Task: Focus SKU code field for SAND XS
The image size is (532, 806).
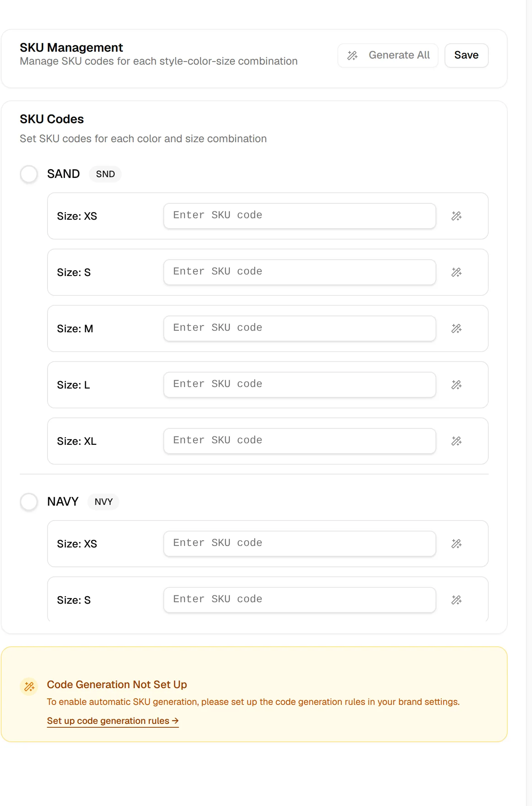Action: click(299, 216)
